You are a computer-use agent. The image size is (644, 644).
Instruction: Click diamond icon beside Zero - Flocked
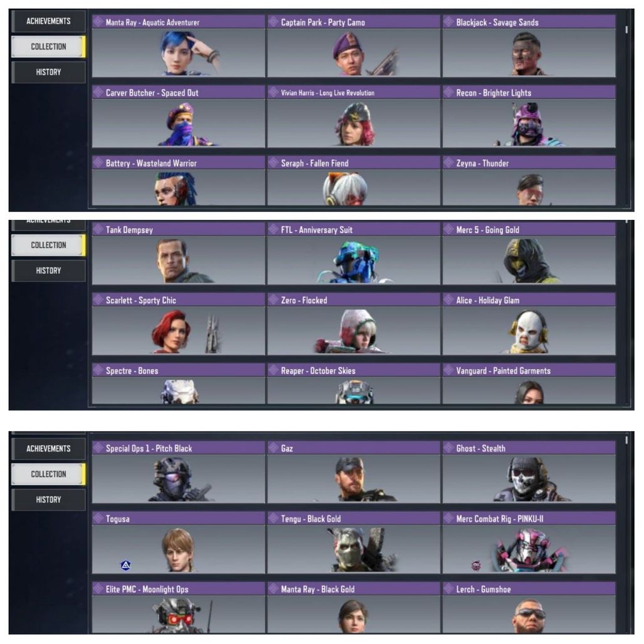(273, 300)
